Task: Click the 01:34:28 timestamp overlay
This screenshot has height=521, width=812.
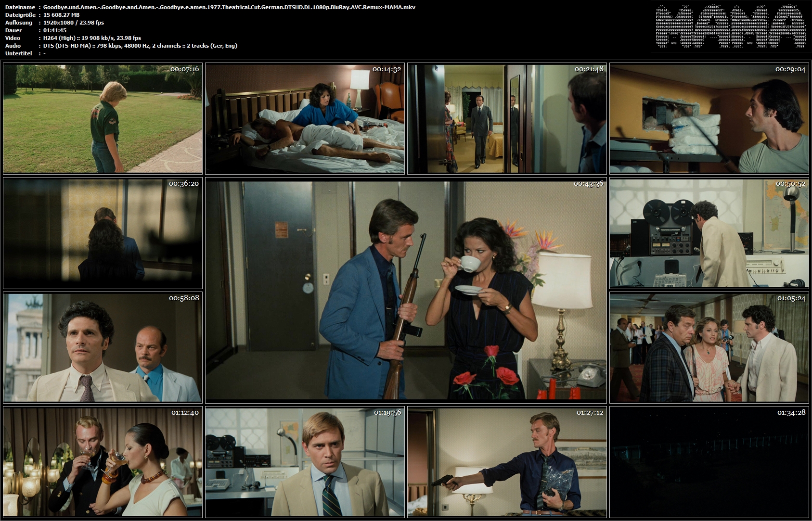Action: pos(791,412)
